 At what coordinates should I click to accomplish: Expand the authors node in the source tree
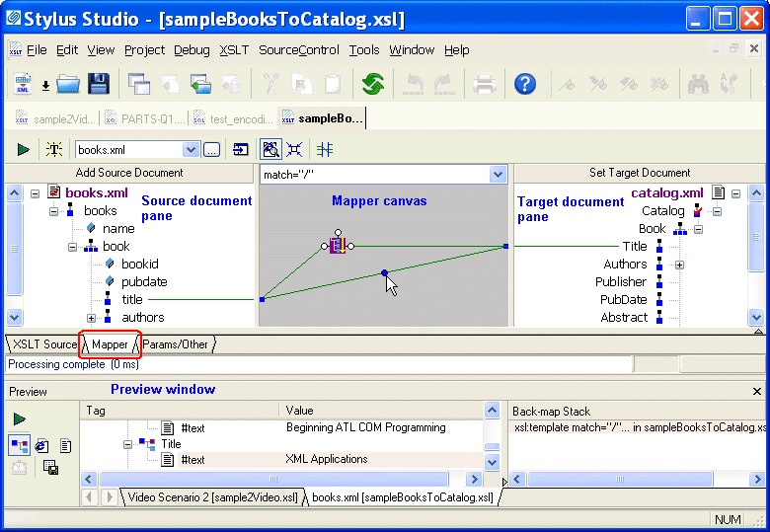tap(91, 319)
